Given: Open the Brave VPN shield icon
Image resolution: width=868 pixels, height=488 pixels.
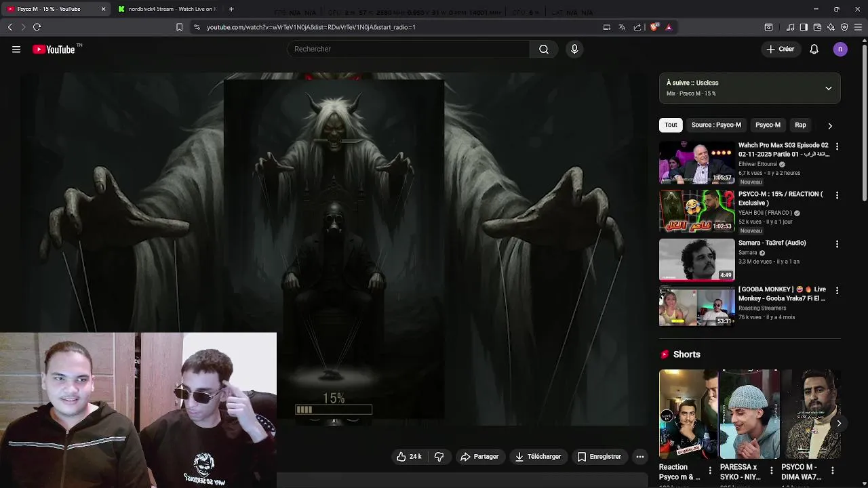Looking at the screenshot, I should [844, 27].
